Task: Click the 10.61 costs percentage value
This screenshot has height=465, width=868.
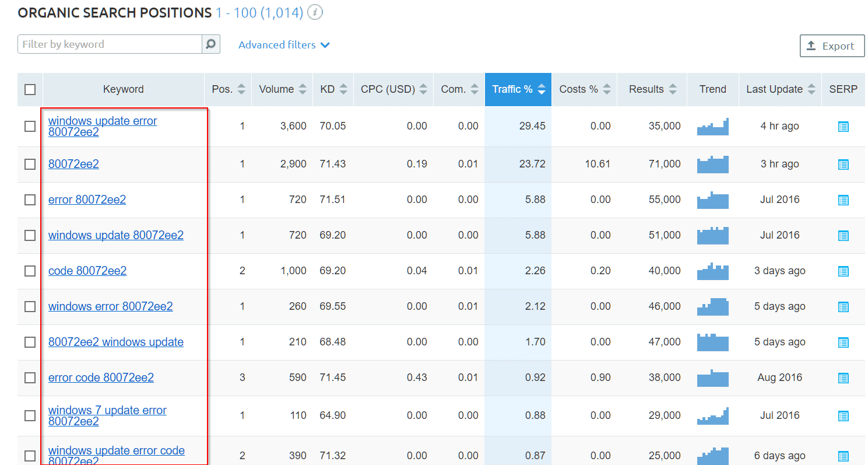Action: point(598,164)
